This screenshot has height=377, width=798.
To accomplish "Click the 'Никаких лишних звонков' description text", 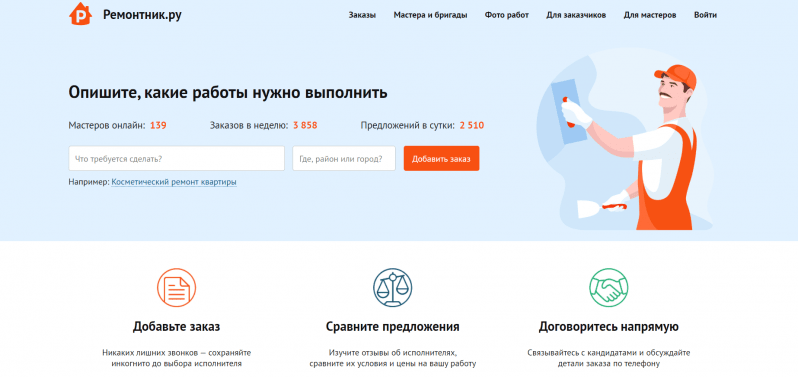I will (177, 358).
